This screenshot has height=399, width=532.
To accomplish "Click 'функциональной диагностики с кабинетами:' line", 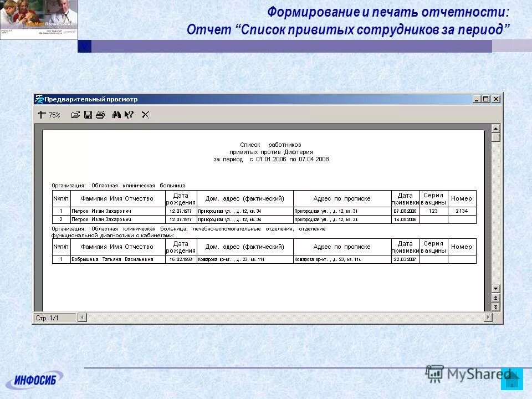I will point(113,235).
